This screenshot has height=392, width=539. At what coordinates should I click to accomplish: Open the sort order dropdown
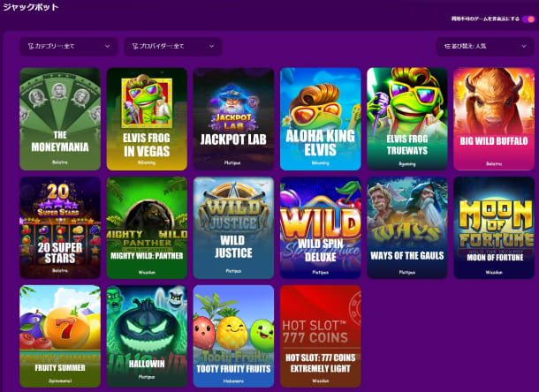485,46
